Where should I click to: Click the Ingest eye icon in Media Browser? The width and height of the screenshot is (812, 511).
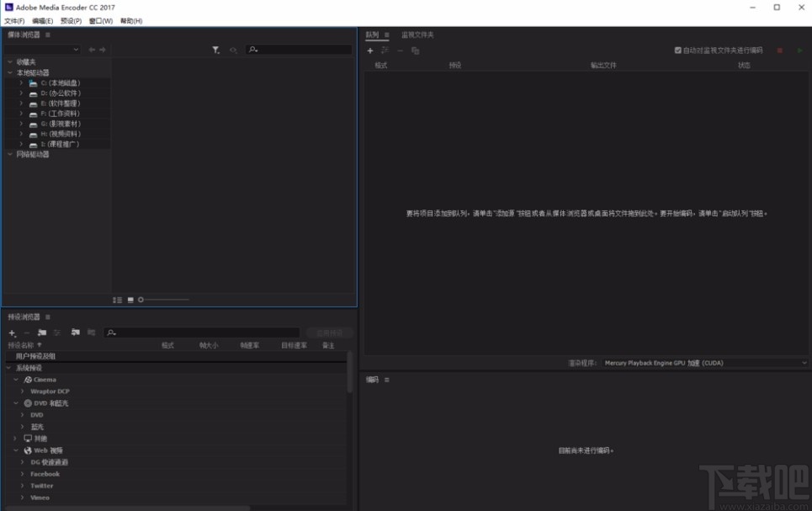tap(233, 51)
